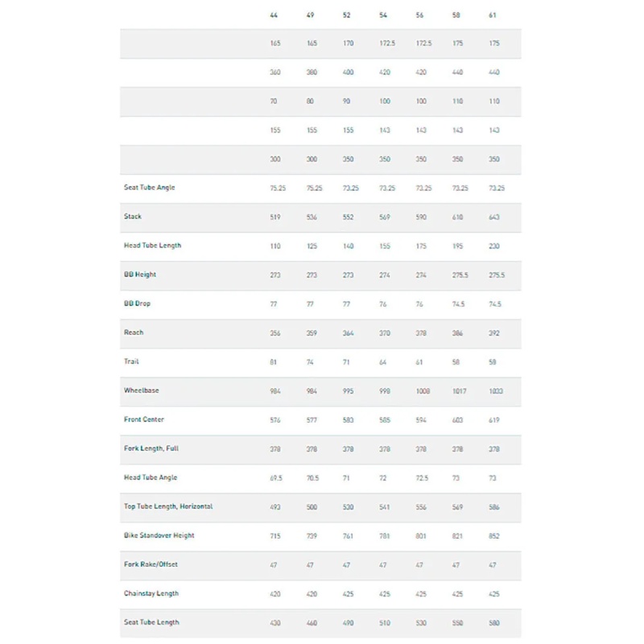Image resolution: width=644 pixels, height=644 pixels.
Task: Click the Fork Length, Full row label
Action: click(151, 448)
